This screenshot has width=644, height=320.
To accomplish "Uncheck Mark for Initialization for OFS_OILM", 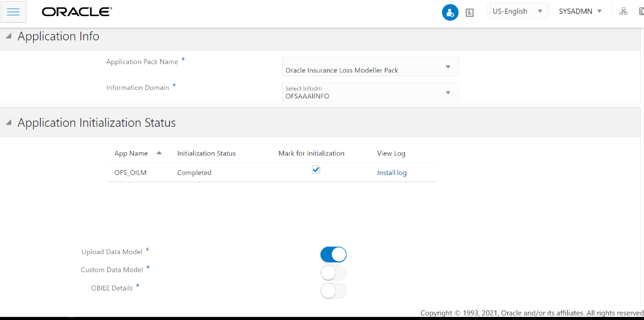I will pos(316,170).
